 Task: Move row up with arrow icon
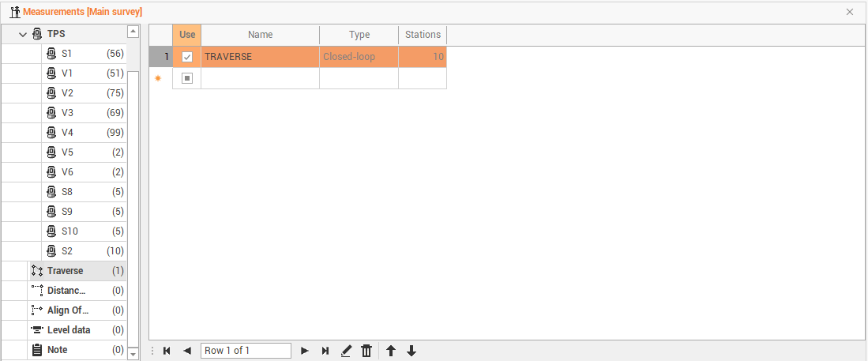click(391, 351)
